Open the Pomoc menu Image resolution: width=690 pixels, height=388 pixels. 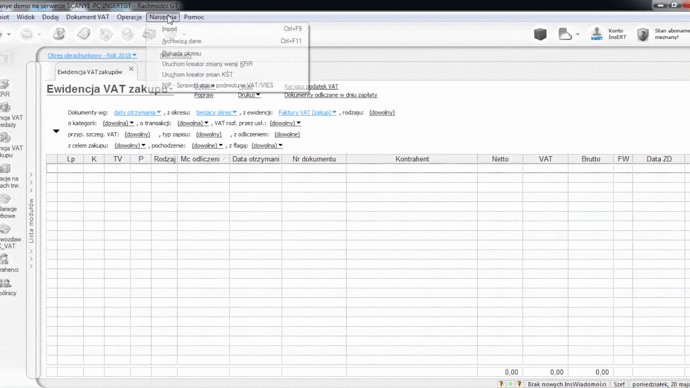[194, 17]
